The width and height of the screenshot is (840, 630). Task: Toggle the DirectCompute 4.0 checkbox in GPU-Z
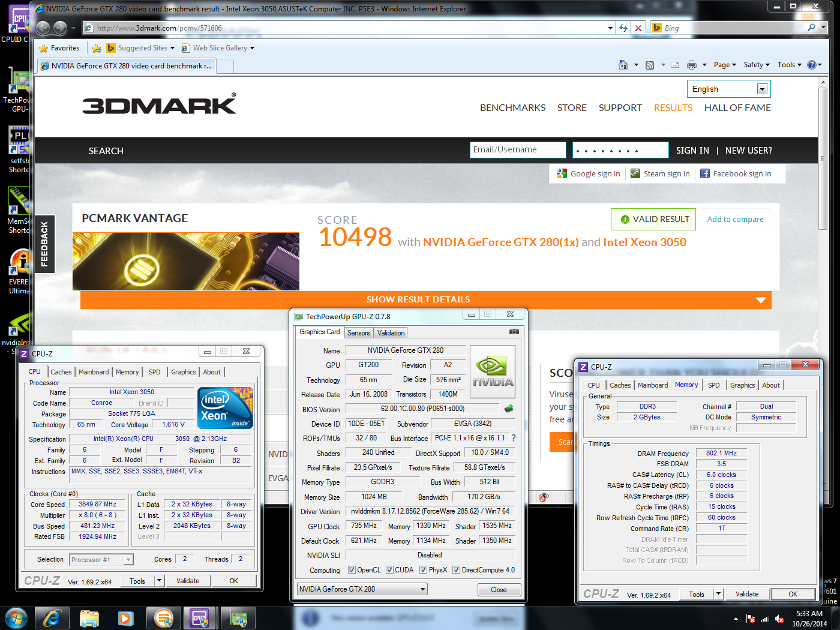pos(456,570)
